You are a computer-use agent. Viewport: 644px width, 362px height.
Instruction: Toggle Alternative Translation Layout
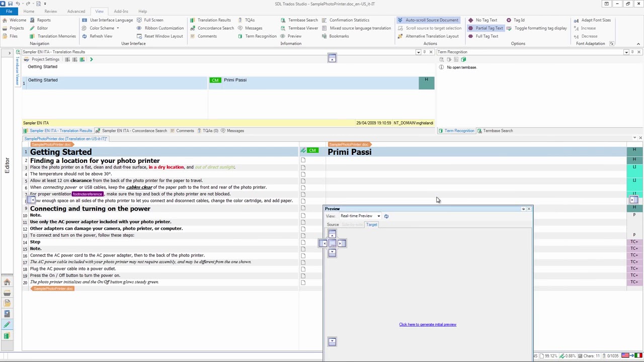coord(428,36)
